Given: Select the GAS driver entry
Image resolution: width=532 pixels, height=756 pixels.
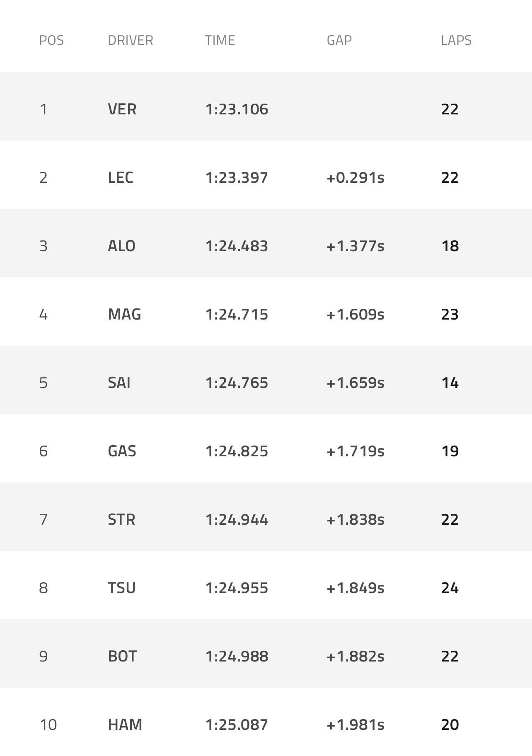Looking at the screenshot, I should pyautogui.click(x=122, y=451).
